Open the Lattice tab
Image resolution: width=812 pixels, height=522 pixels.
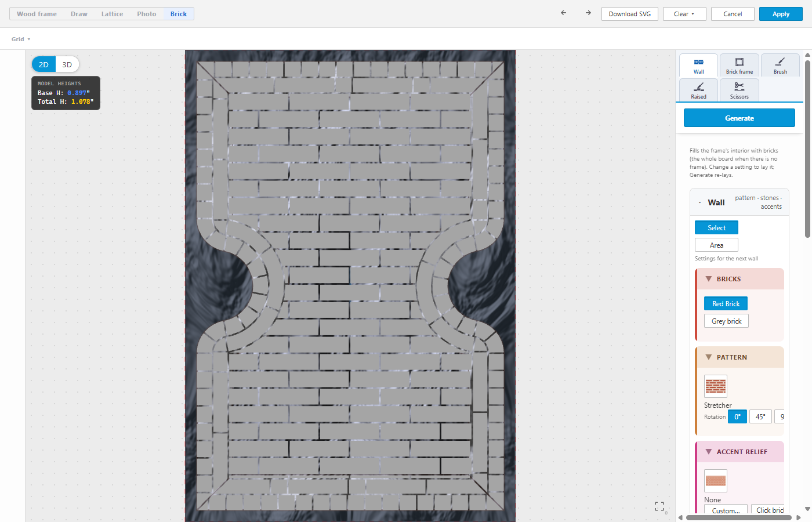[x=113, y=14]
